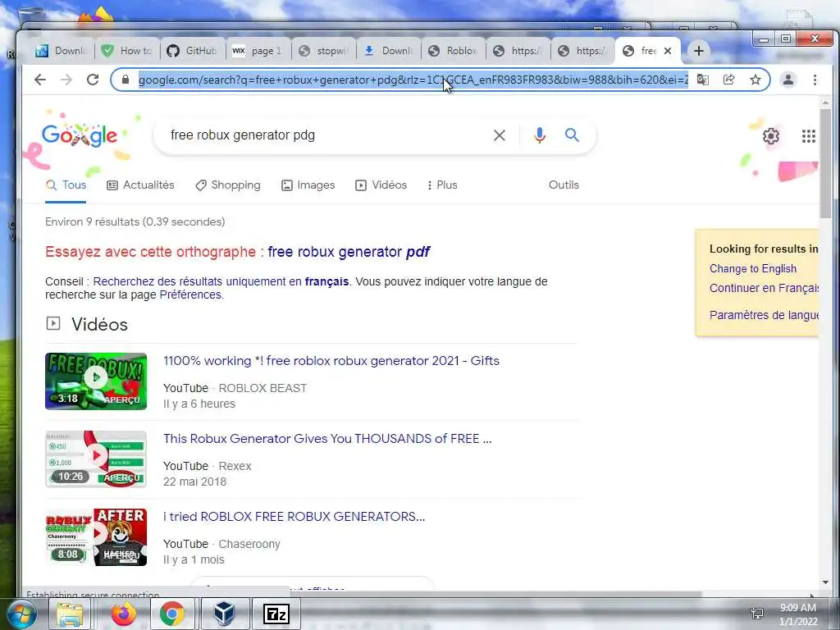This screenshot has height=630, width=840.
Task: Open a new tab with plus button
Action: tap(699, 51)
